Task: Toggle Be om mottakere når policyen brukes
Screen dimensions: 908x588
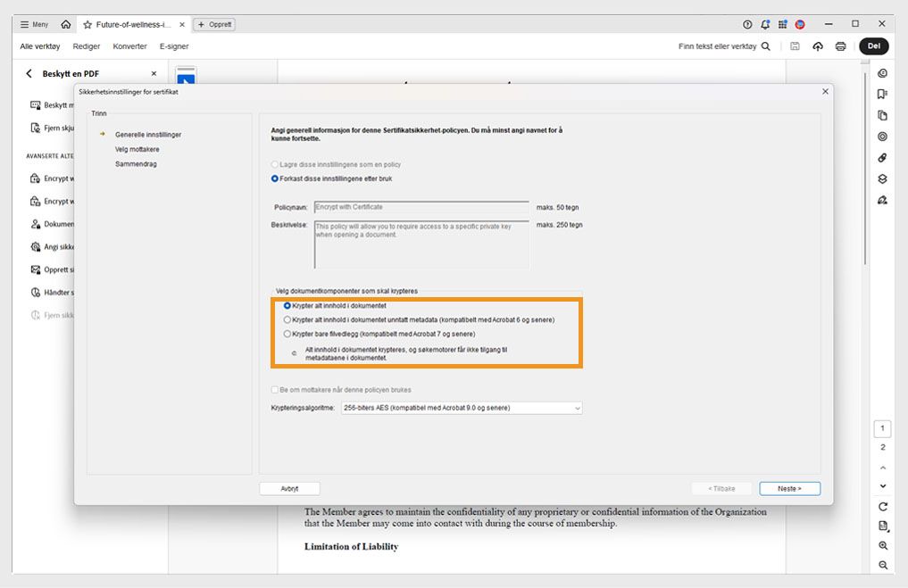Action: click(x=341, y=390)
